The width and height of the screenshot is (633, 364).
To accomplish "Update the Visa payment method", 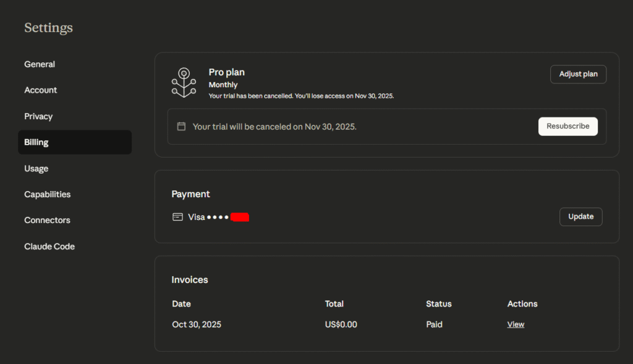I will pos(580,217).
